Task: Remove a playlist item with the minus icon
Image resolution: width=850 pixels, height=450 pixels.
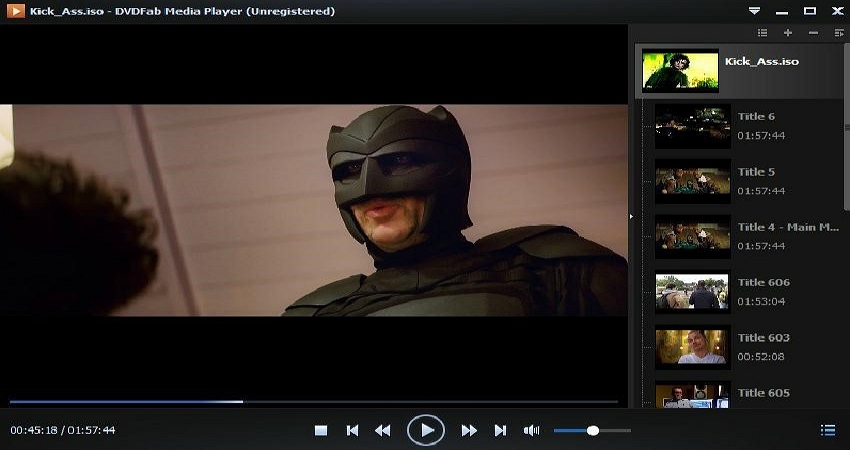Action: pos(813,33)
